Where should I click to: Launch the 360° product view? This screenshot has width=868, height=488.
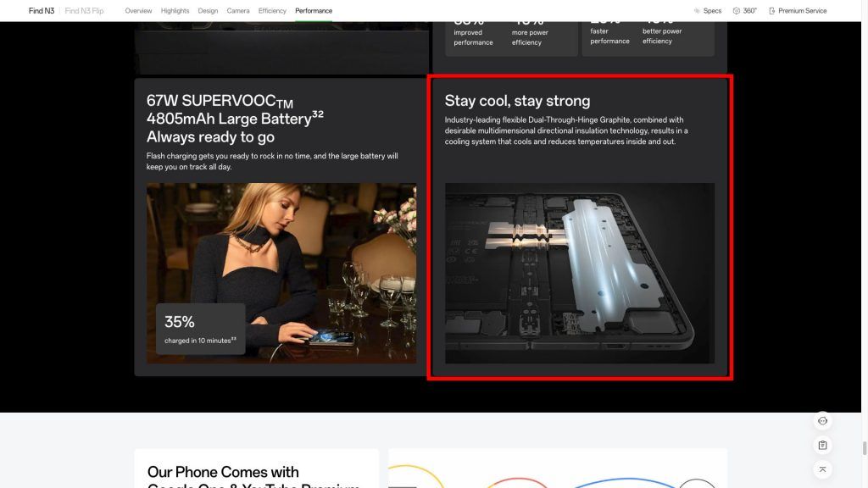pos(744,11)
